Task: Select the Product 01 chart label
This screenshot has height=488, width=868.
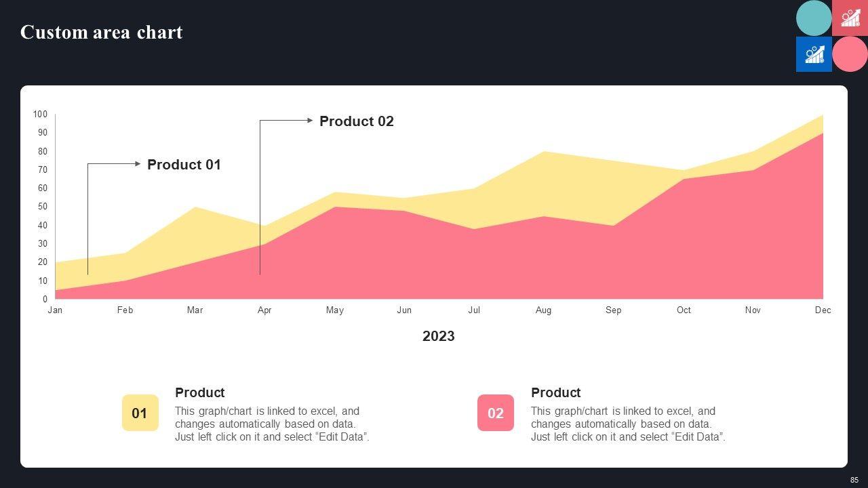Action: click(184, 165)
